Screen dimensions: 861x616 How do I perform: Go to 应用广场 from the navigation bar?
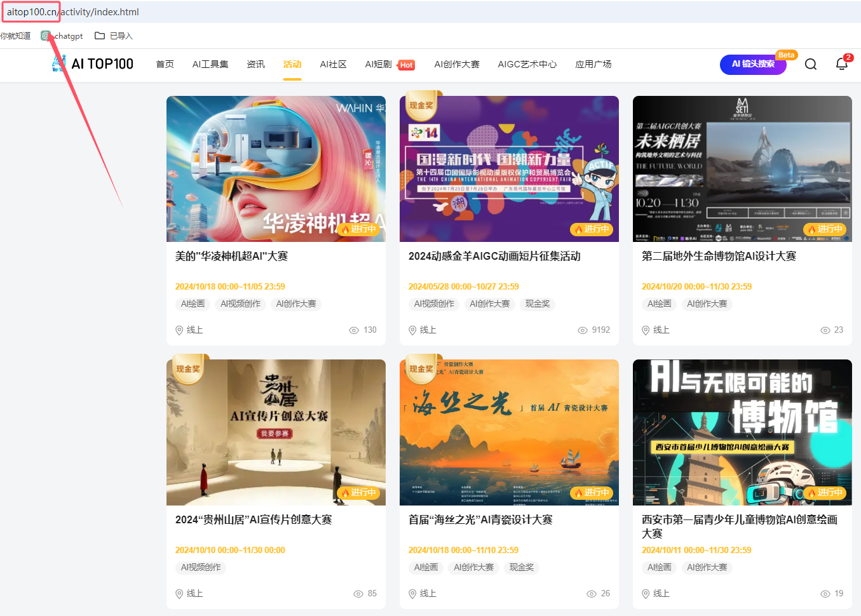[x=593, y=64]
